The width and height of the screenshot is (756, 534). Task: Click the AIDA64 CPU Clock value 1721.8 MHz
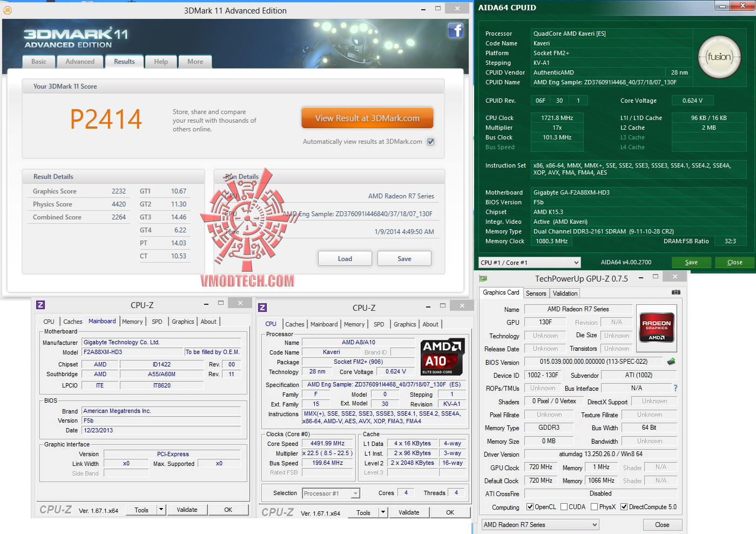coord(557,118)
